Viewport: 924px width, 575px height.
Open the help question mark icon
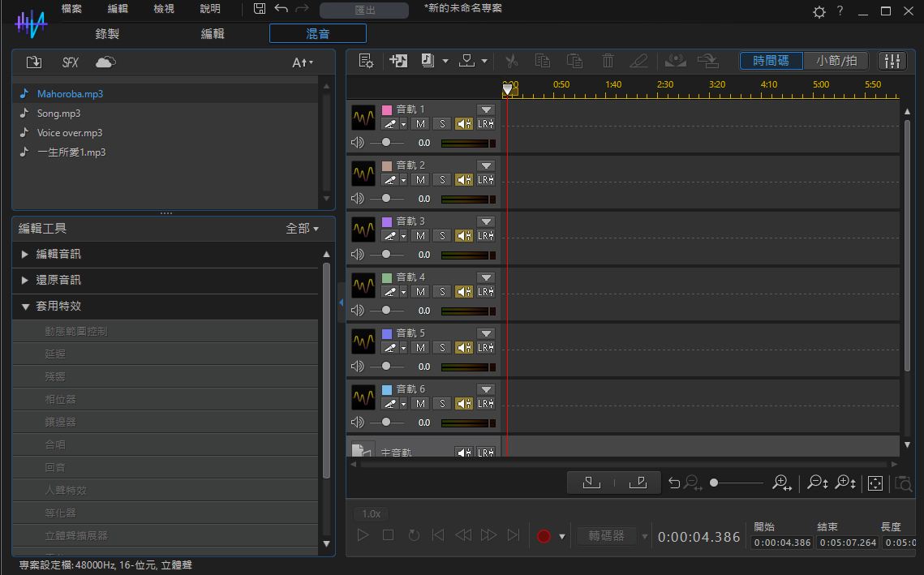(x=840, y=11)
